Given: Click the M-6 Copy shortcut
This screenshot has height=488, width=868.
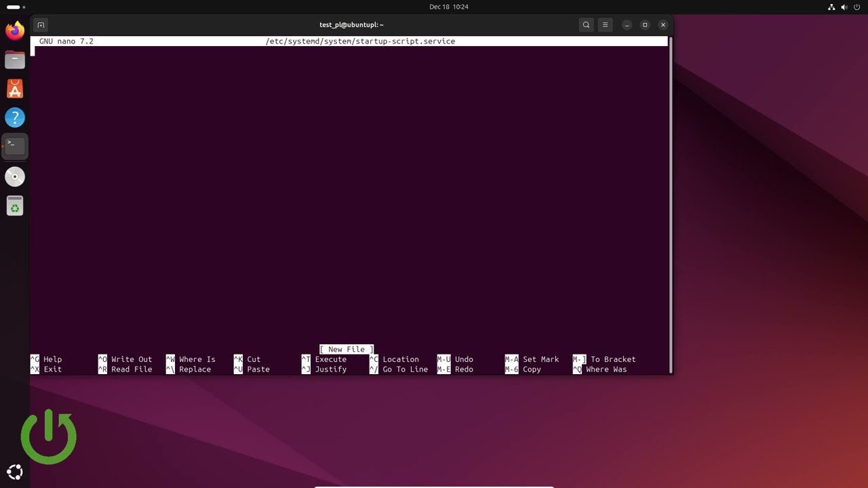Looking at the screenshot, I should (x=523, y=369).
